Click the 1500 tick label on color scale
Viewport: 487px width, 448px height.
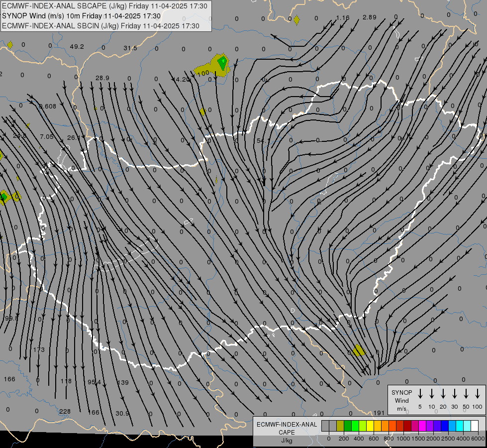[x=418, y=439]
